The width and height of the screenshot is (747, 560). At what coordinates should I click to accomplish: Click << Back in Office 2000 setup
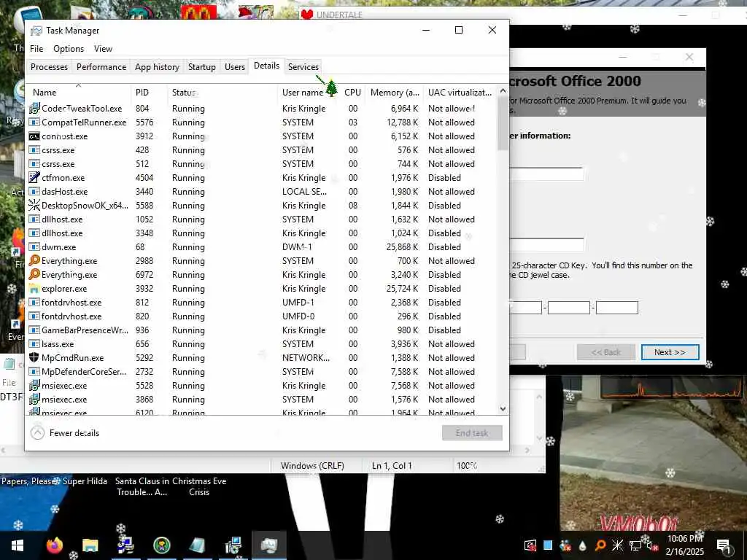pos(606,352)
